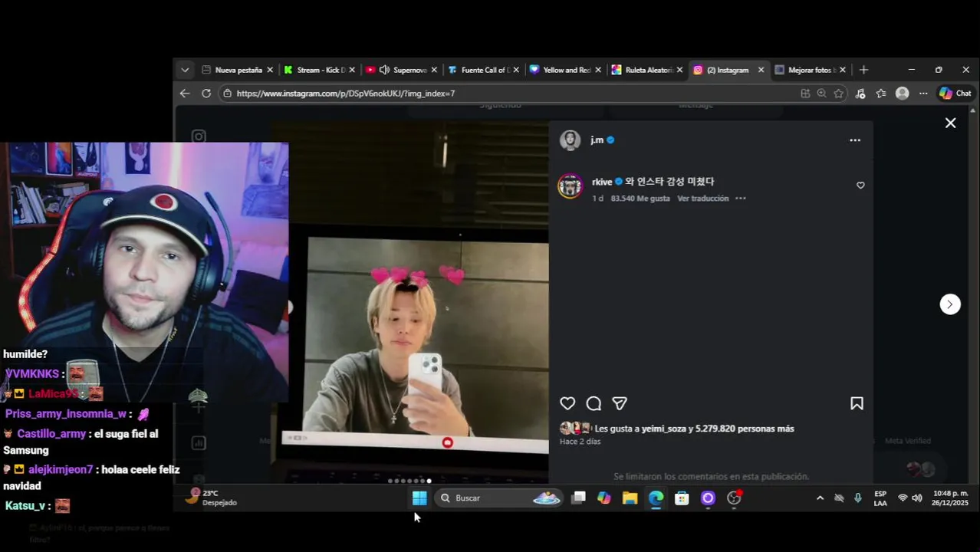Click Ver traducción under rkive's comment
Image resolution: width=980 pixels, height=552 pixels.
702,199
